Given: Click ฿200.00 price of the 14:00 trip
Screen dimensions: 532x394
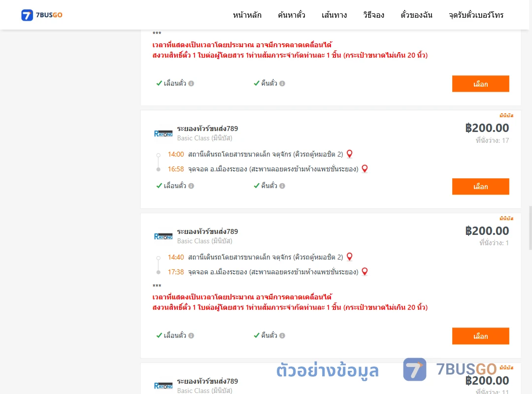Looking at the screenshot, I should (x=487, y=128).
